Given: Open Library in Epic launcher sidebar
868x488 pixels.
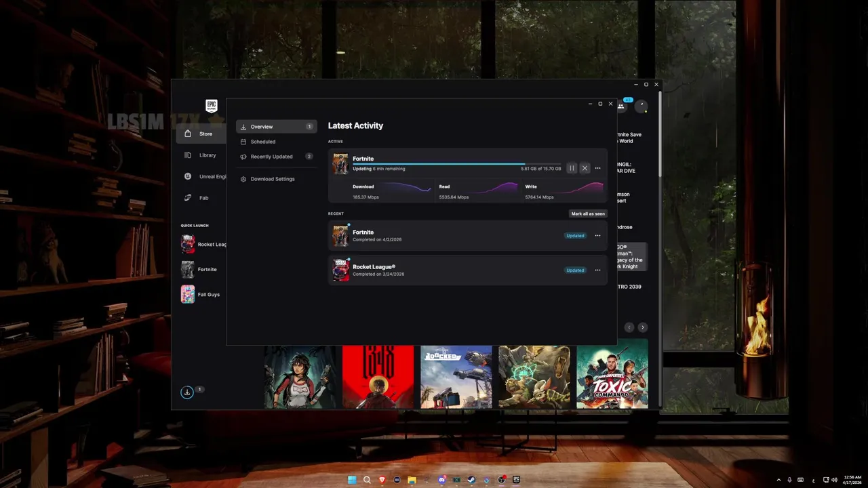Looking at the screenshot, I should tap(200, 155).
